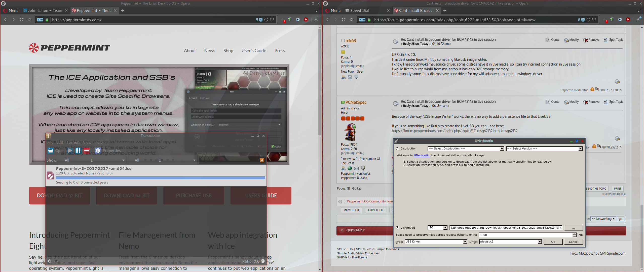Click OK button in UNetbootin
The image size is (644, 272).
(553, 242)
